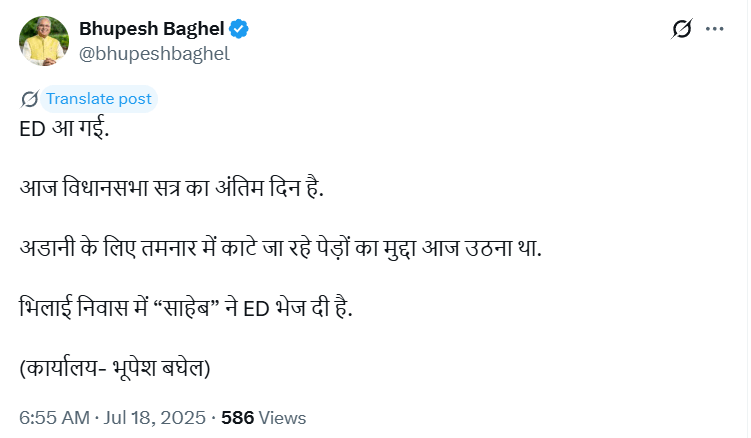Click the Translate post text

tap(99, 99)
